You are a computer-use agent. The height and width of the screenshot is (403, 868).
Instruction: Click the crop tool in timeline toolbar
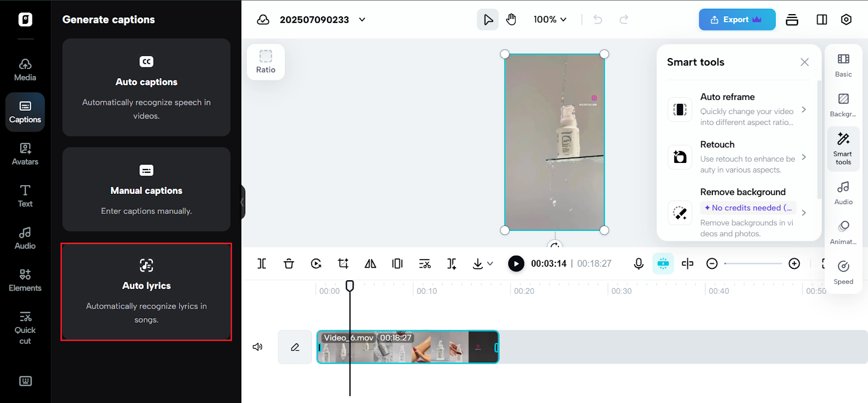coord(343,263)
